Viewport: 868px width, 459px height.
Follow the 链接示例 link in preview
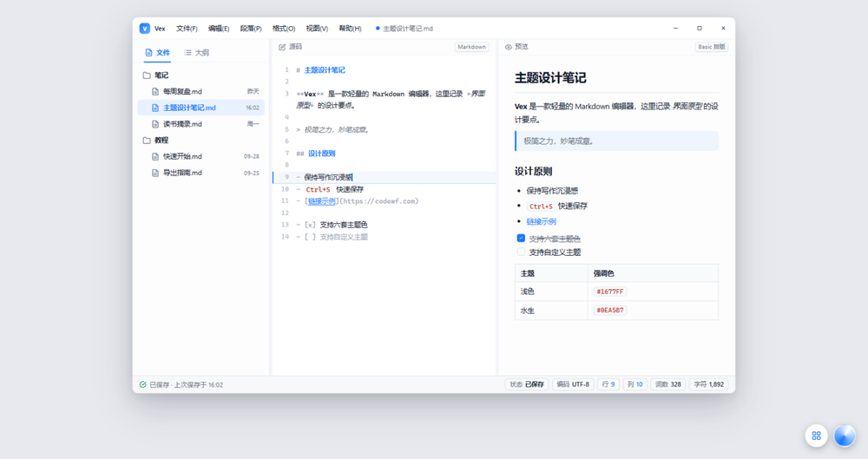pyautogui.click(x=542, y=221)
